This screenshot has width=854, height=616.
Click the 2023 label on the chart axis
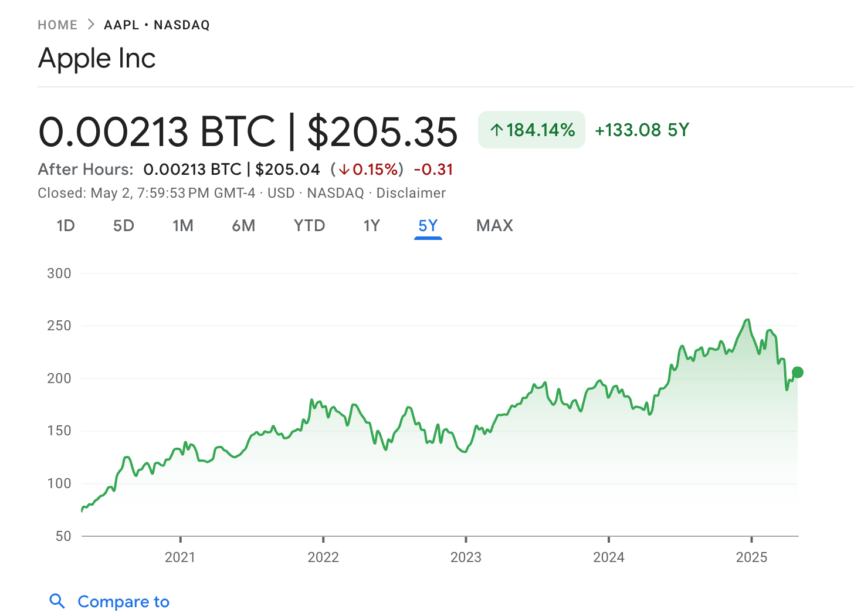(466, 557)
